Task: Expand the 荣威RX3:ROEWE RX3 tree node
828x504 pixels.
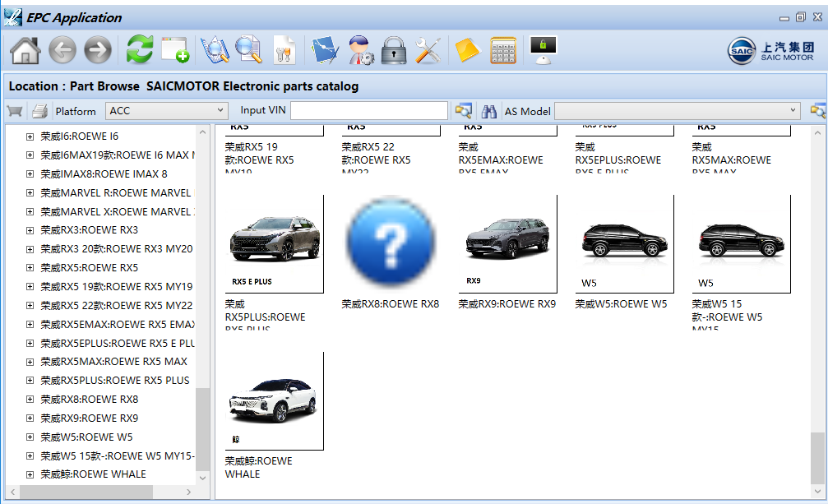Action: 30,231
